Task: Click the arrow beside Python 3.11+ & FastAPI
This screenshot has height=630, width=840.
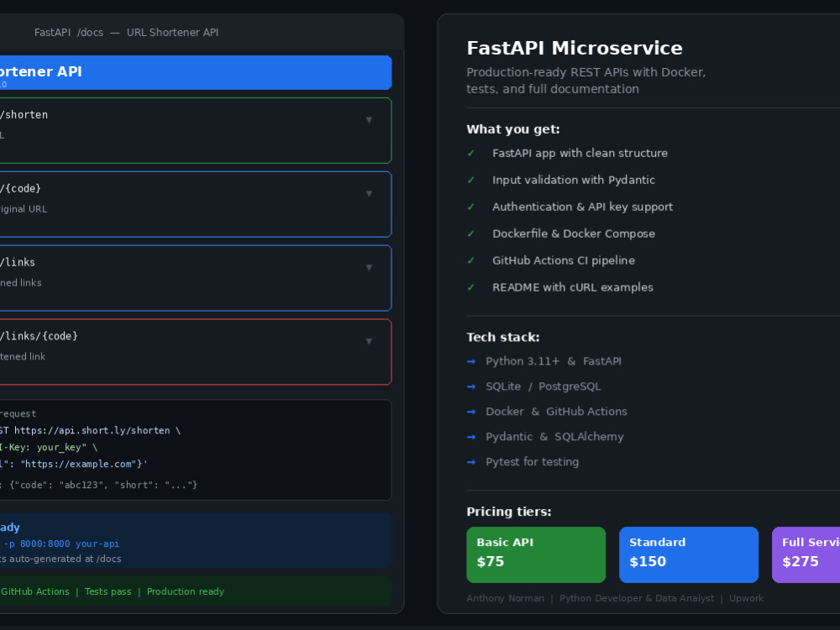Action: click(471, 361)
